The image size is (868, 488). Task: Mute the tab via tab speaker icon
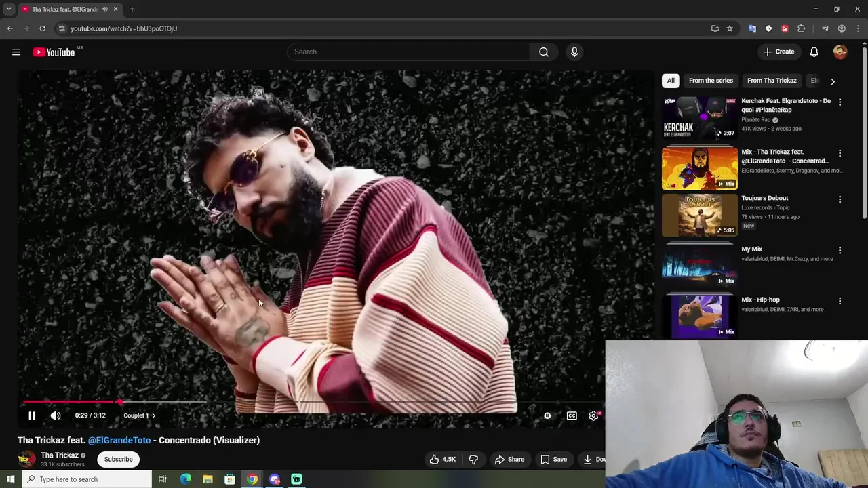coord(104,9)
